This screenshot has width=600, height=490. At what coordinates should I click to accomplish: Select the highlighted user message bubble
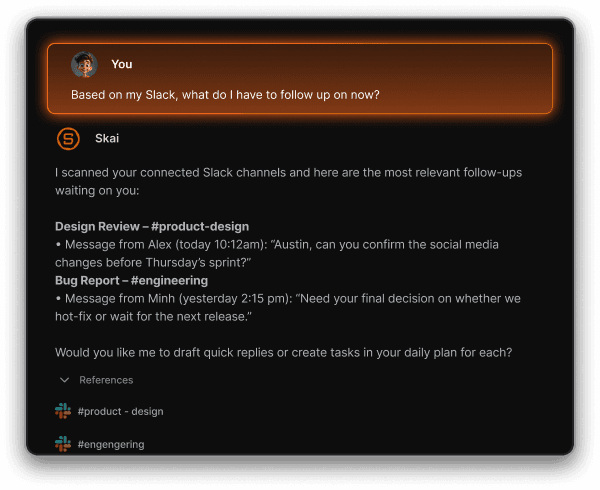(x=300, y=78)
